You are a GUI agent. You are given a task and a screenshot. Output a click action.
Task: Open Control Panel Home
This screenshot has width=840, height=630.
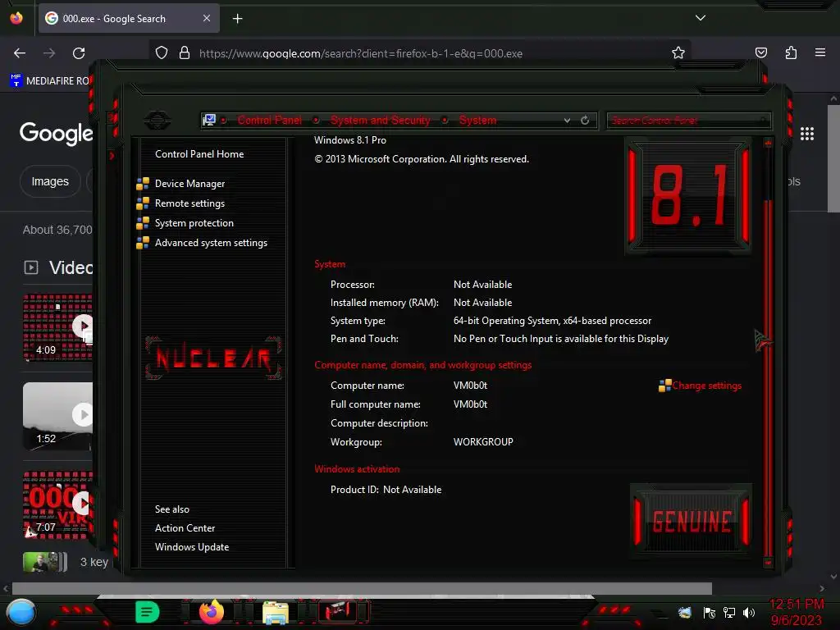(x=199, y=154)
